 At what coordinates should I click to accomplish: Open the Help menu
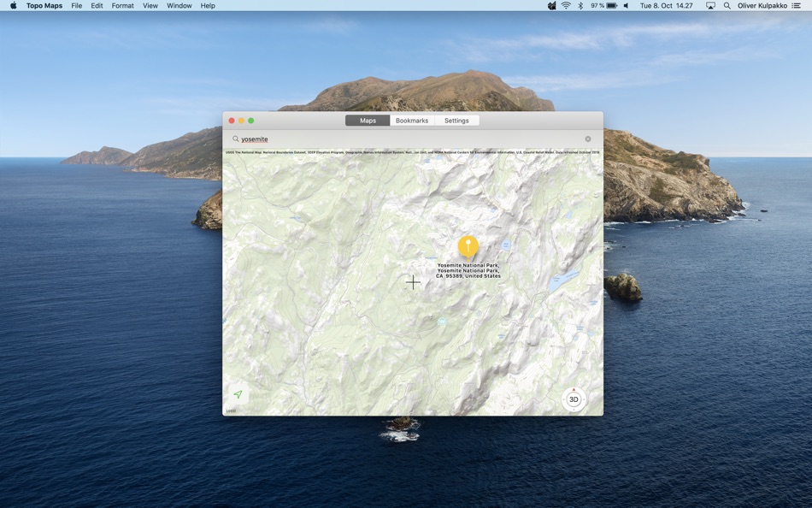208,6
